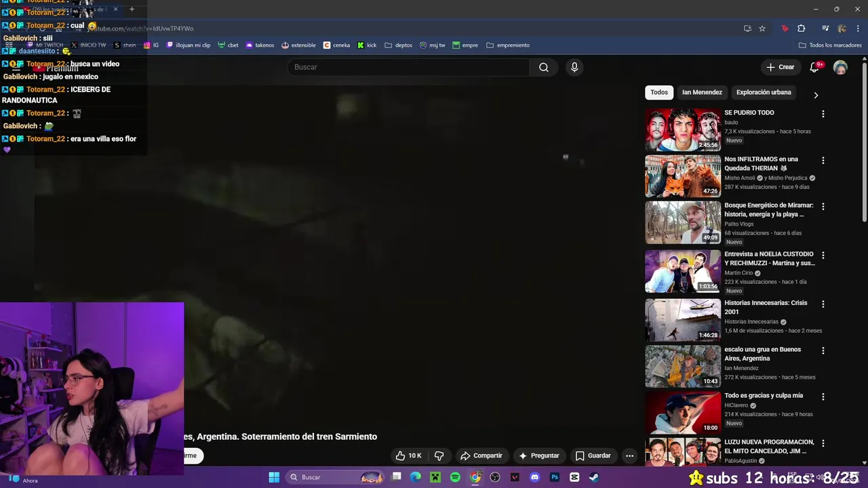Screen dimensions: 868x488
Task: Open options for SE PUDRIO TODO video
Action: coord(823,114)
